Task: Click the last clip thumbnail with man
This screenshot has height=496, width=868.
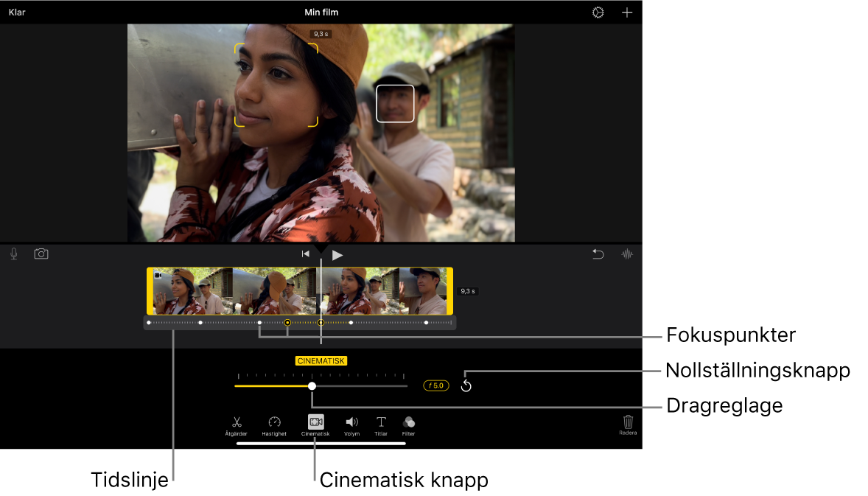Action: click(423, 291)
